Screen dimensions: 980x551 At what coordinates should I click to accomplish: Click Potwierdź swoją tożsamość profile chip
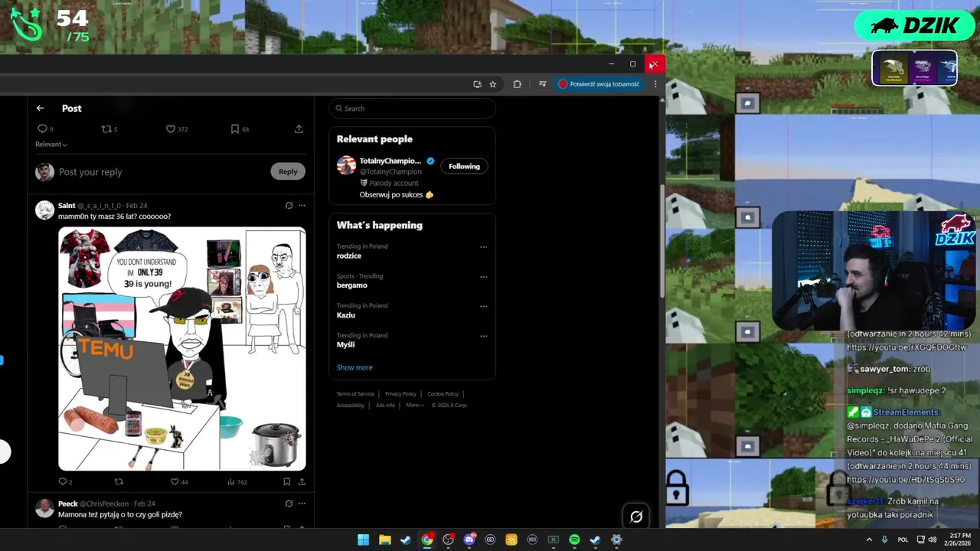[599, 84]
